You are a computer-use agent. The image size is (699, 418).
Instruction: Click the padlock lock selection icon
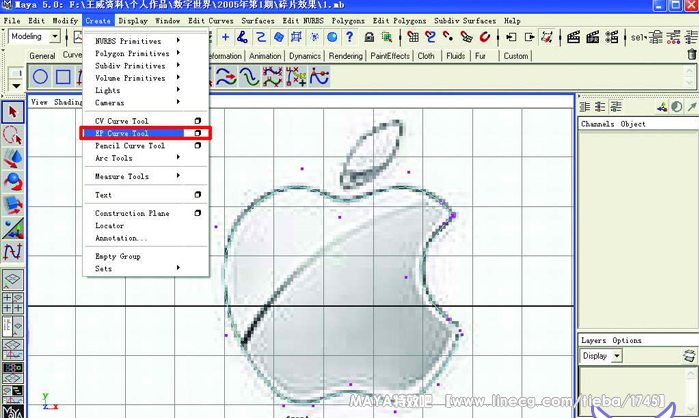[x=369, y=37]
